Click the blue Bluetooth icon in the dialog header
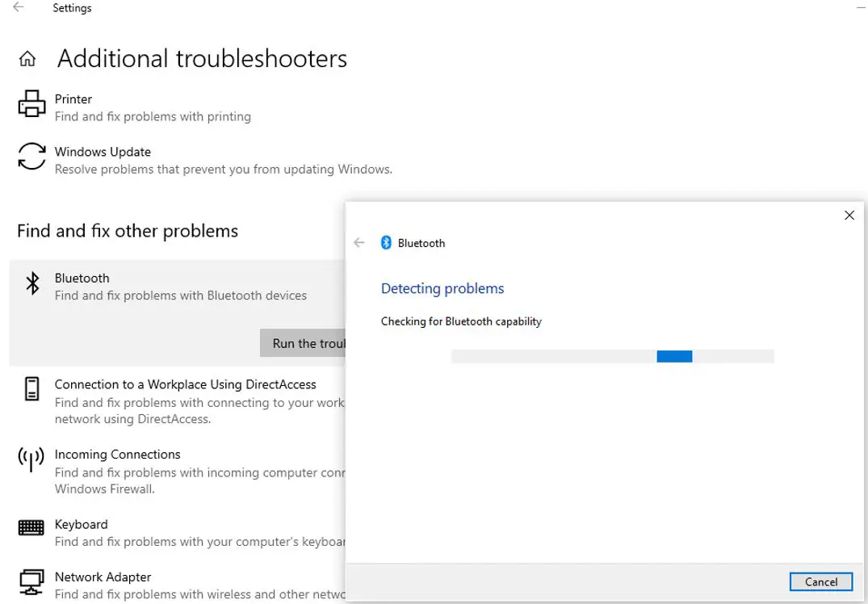Viewport: 868px width, 604px height. click(x=386, y=242)
